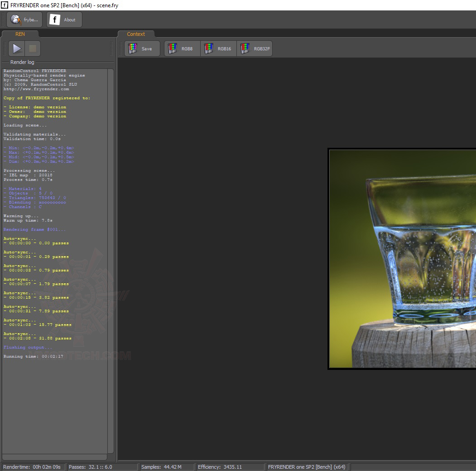Click 'Warm up time: 7.8s' log line

tap(28, 221)
